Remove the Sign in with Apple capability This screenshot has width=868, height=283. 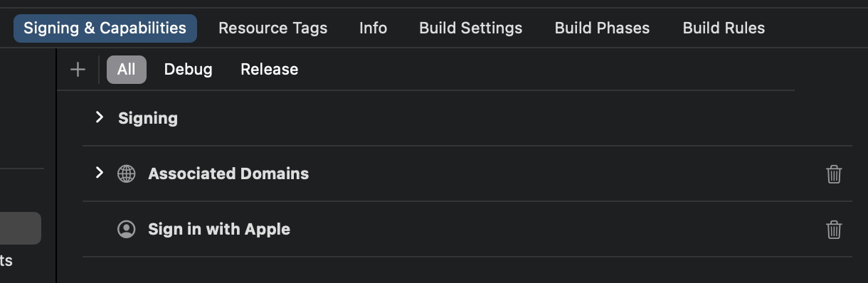pyautogui.click(x=834, y=230)
